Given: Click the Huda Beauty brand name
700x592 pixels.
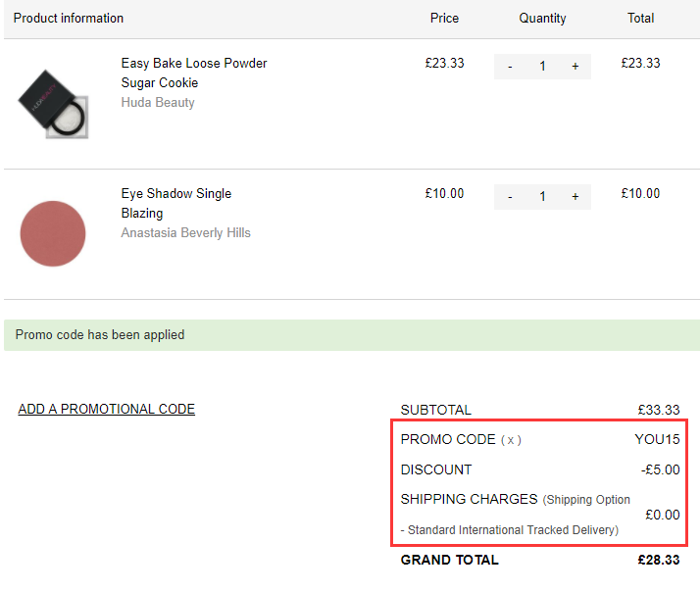Looking at the screenshot, I should pyautogui.click(x=158, y=103).
